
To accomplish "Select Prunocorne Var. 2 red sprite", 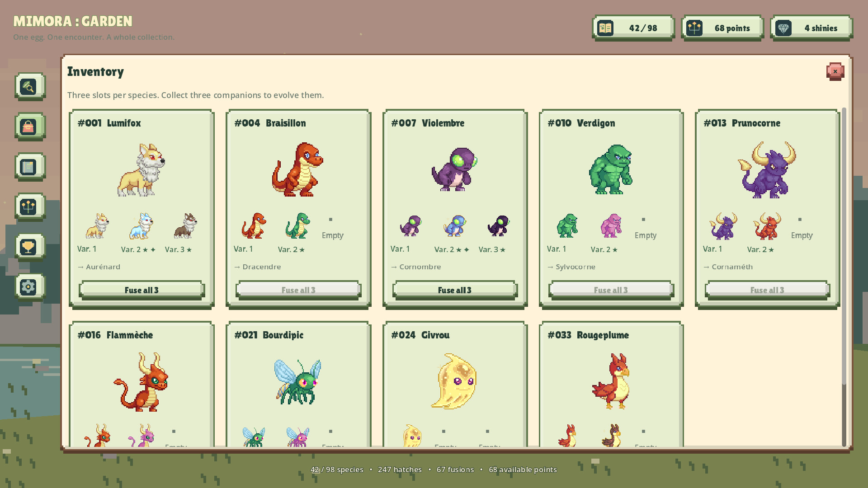I will click(767, 226).
